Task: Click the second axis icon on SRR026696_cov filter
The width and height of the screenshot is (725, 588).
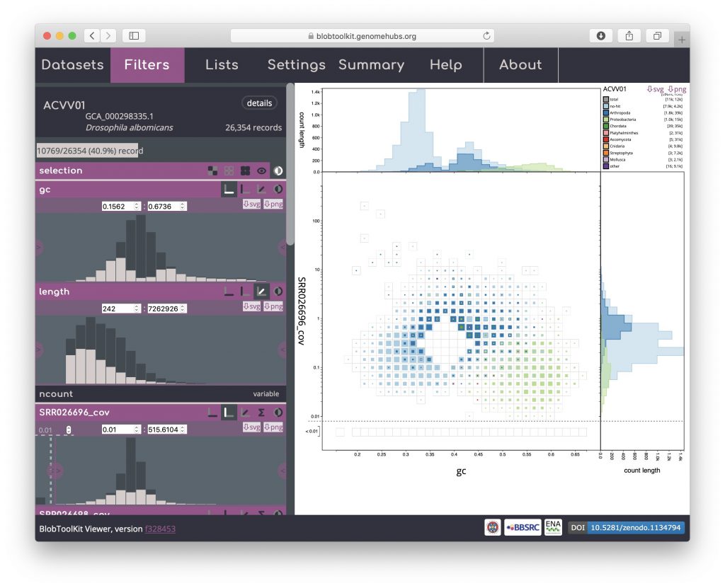Action: 229,412
